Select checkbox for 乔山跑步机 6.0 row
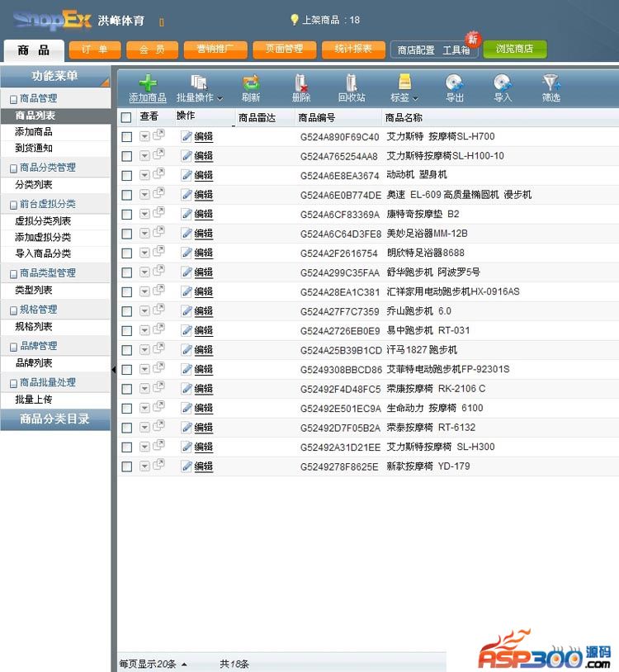 pyautogui.click(x=126, y=312)
